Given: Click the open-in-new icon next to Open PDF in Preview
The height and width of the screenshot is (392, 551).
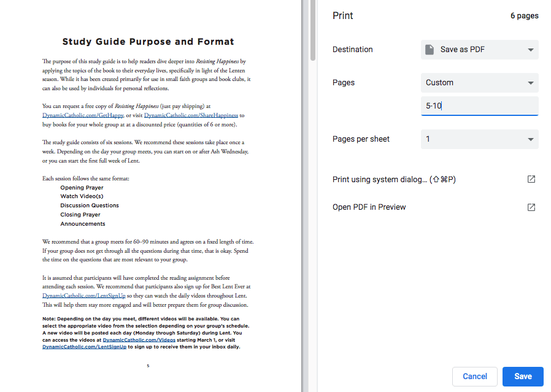Looking at the screenshot, I should coord(531,207).
